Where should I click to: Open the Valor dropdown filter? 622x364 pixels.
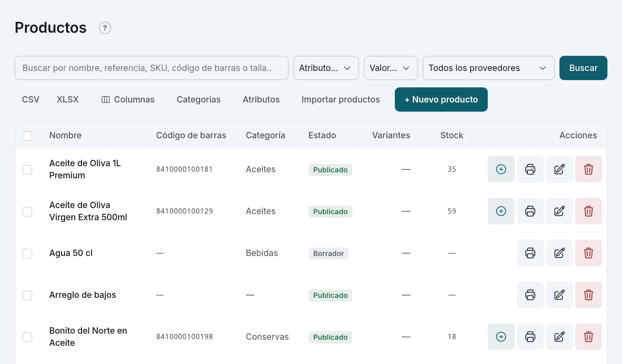(391, 68)
